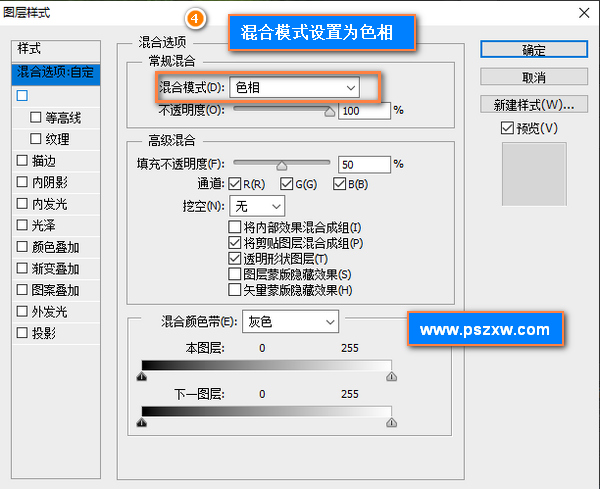
Task: Click the 不透明度 input field
Action: tap(364, 111)
